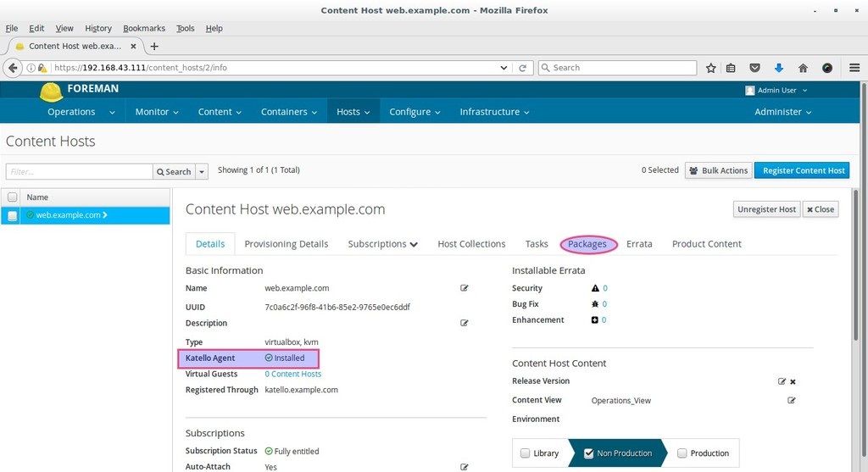Edit the Release Version pencil icon
868x472 pixels.
(x=782, y=381)
